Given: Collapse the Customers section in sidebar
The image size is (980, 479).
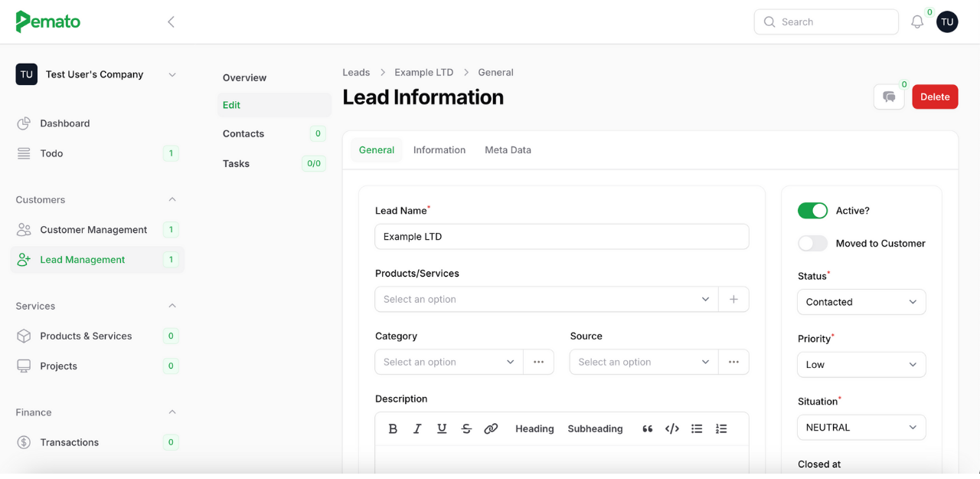Looking at the screenshot, I should point(172,199).
